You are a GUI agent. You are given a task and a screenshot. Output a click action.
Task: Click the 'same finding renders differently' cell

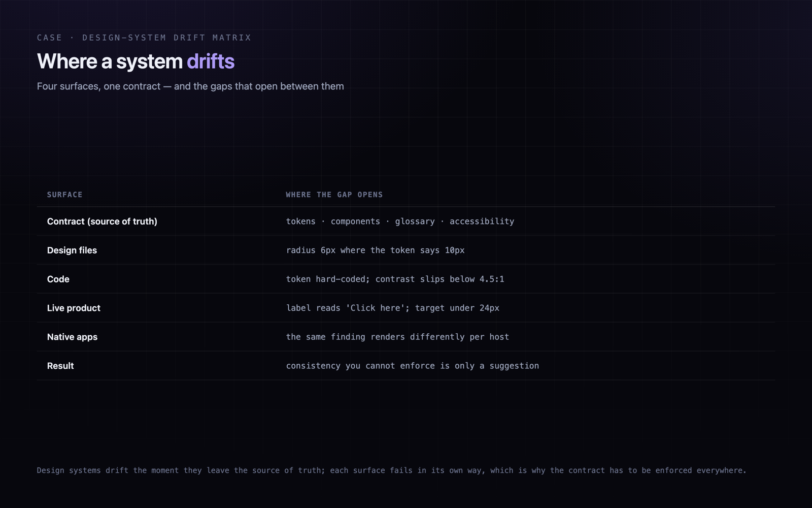397,337
